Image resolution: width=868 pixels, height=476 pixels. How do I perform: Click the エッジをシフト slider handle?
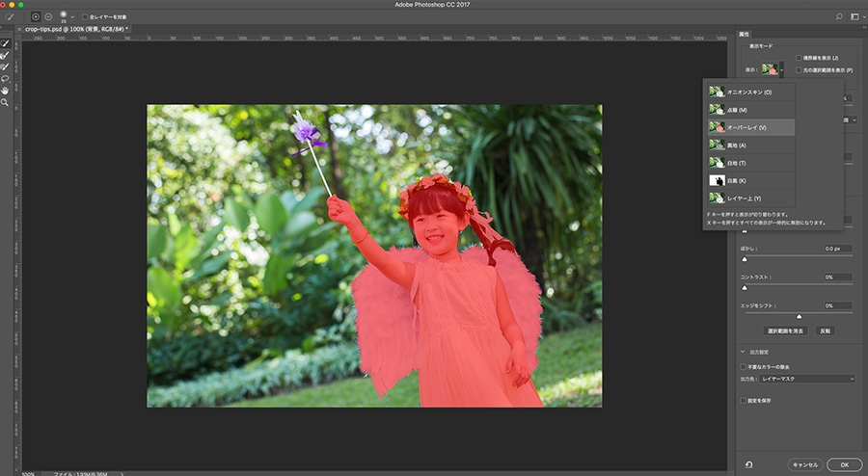coord(799,317)
